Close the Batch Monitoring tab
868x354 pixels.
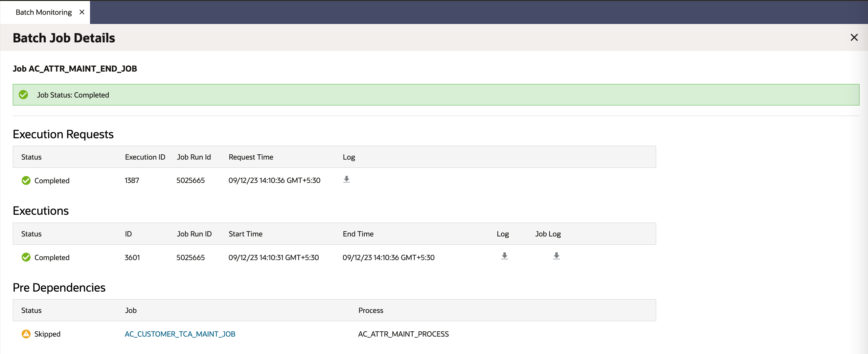click(x=82, y=12)
